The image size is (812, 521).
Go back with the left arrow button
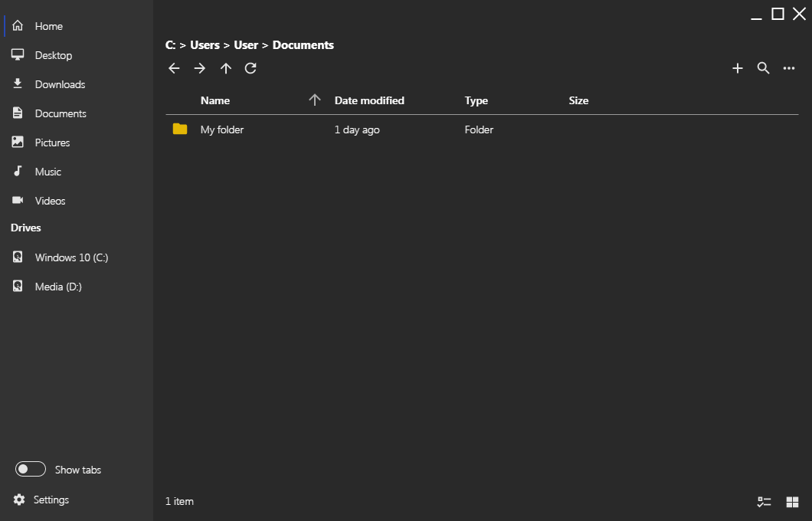174,68
